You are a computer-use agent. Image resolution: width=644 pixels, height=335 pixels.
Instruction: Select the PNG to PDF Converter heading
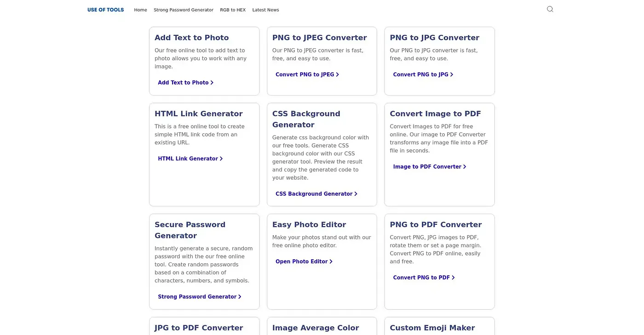click(436, 225)
